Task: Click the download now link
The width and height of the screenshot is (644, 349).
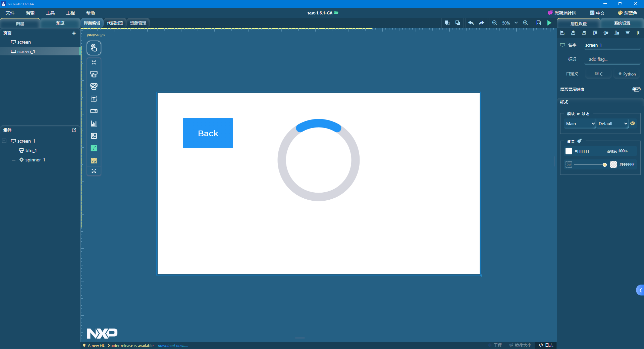Action: click(x=173, y=346)
